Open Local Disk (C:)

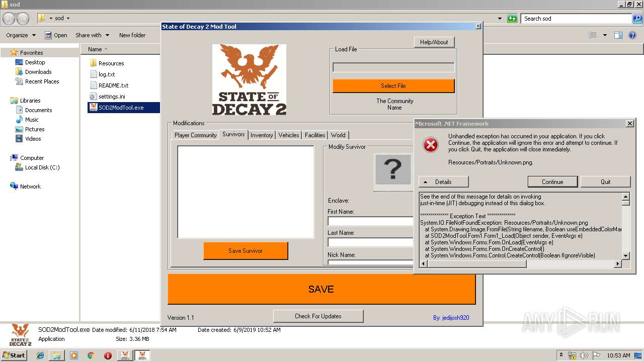pos(42,167)
